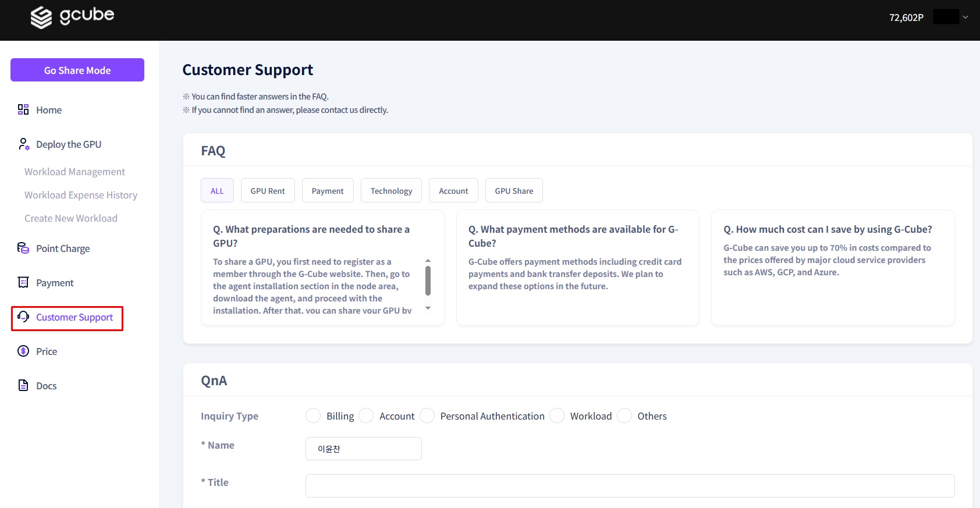Click the Customer Support headset icon
Viewport: 980px width, 508px height.
pos(23,317)
